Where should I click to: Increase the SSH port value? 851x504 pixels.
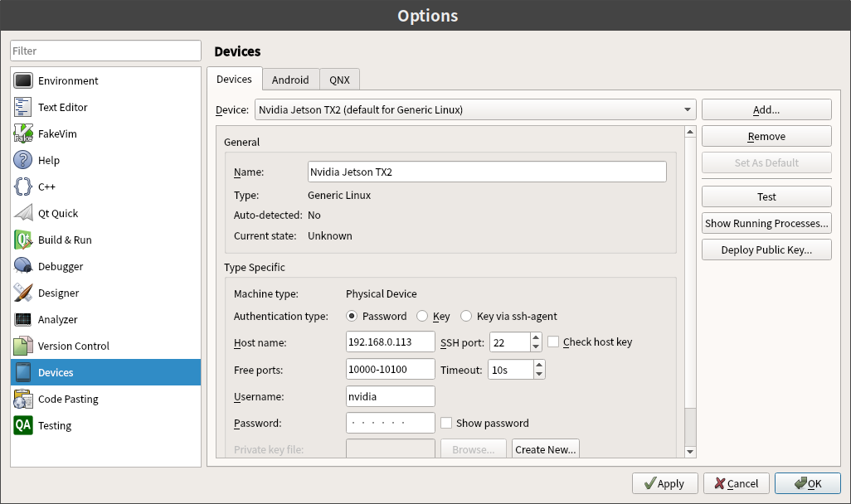click(x=536, y=338)
